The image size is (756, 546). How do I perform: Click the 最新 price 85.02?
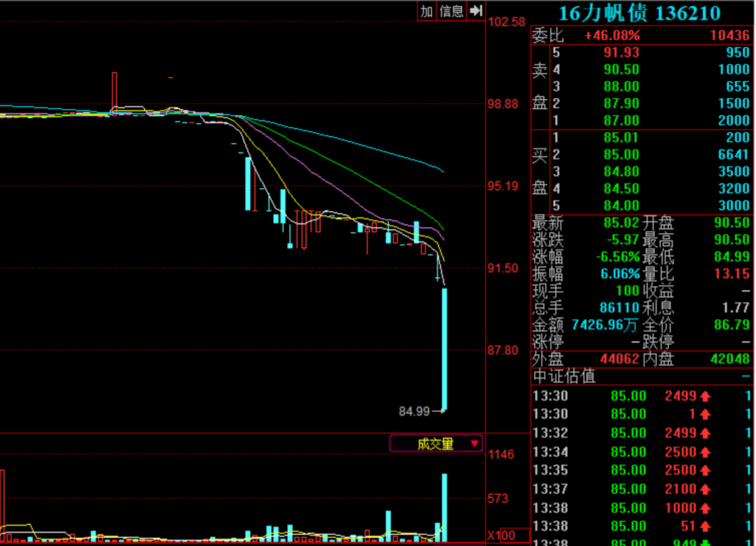point(622,223)
